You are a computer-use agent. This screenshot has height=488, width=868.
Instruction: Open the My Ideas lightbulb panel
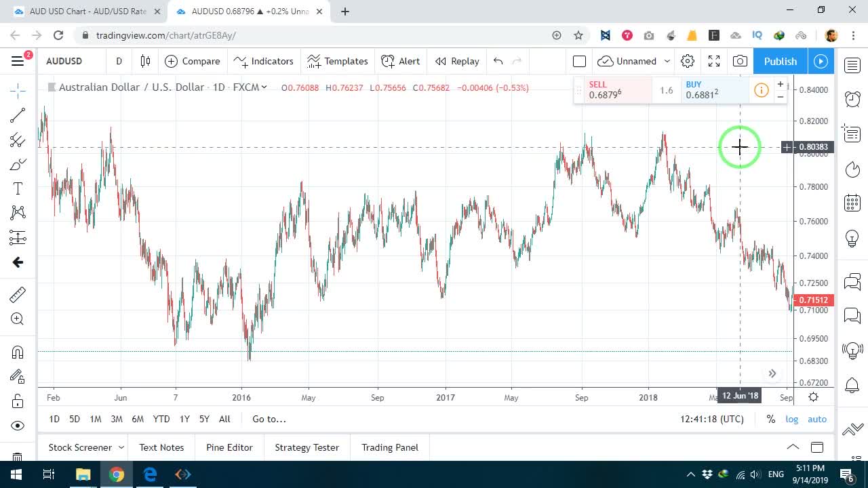tap(852, 238)
